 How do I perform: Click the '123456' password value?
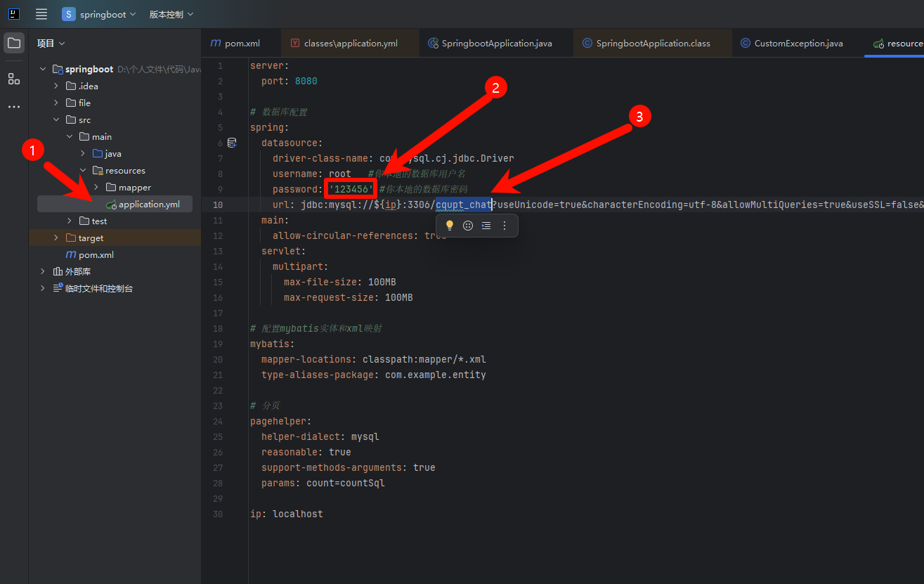click(351, 189)
